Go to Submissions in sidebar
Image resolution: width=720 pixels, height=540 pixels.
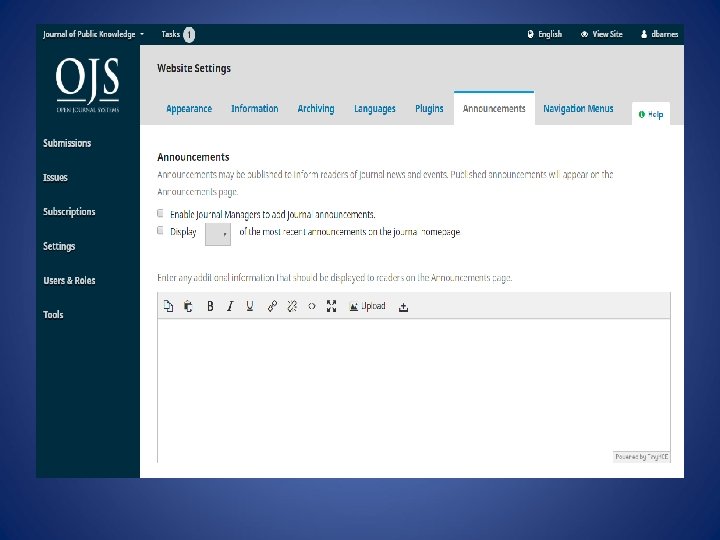pyautogui.click(x=67, y=143)
